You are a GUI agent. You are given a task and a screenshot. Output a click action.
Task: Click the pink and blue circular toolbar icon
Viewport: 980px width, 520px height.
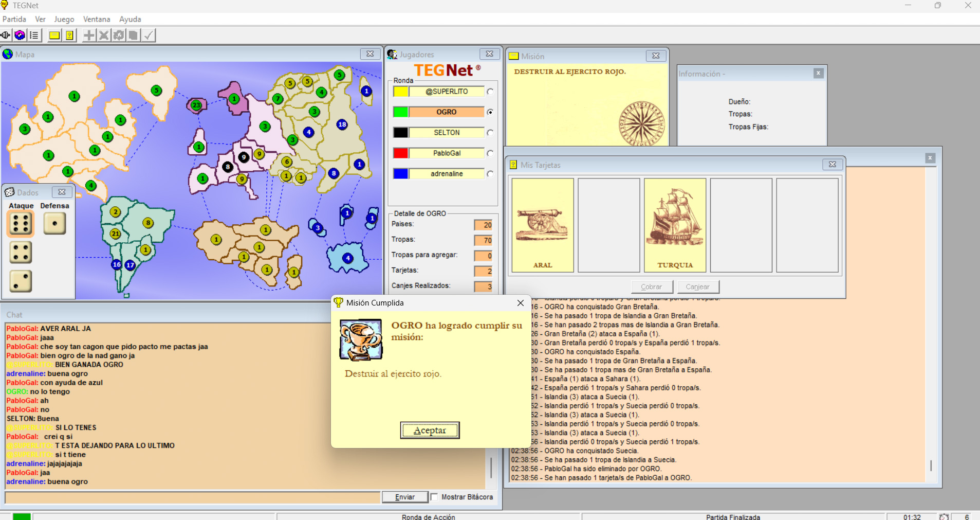[20, 35]
